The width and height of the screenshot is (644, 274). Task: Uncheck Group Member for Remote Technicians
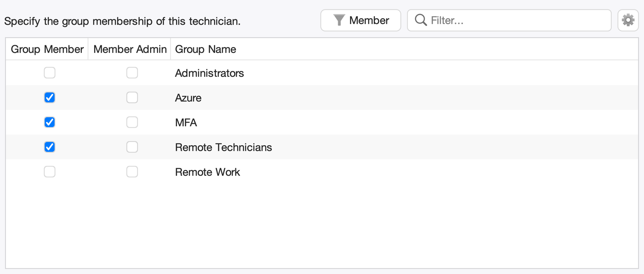click(x=50, y=147)
